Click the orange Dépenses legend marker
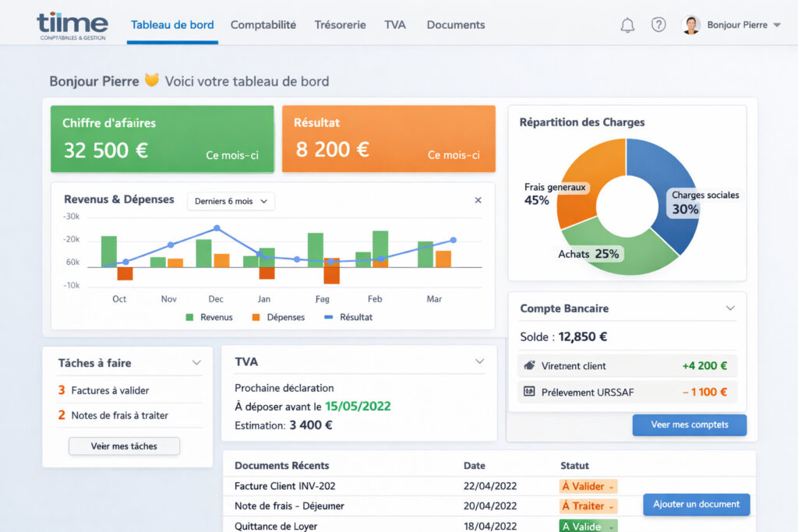This screenshot has height=532, width=798. point(256,318)
